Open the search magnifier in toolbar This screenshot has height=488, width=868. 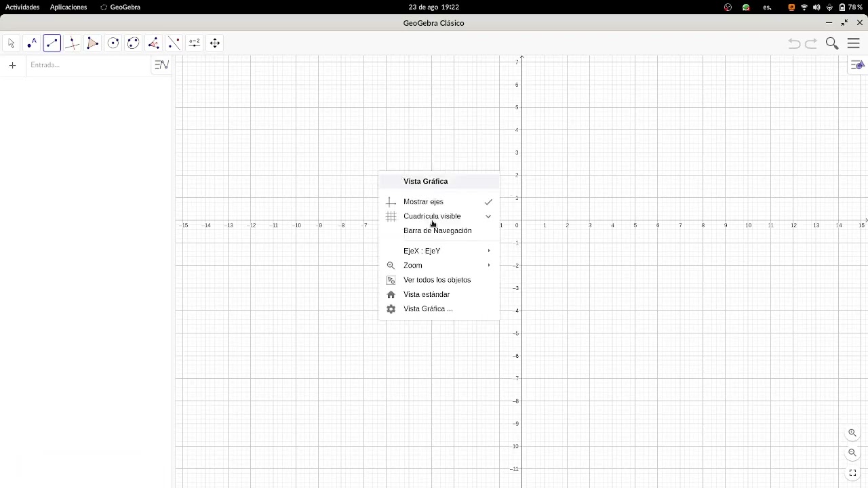pos(832,43)
